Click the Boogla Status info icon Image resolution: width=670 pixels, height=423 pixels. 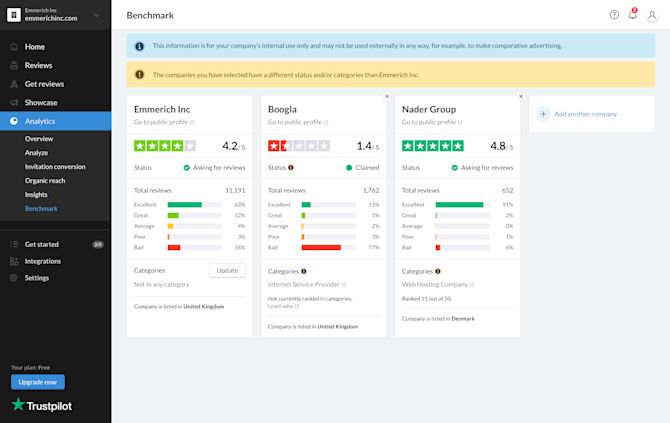(291, 167)
